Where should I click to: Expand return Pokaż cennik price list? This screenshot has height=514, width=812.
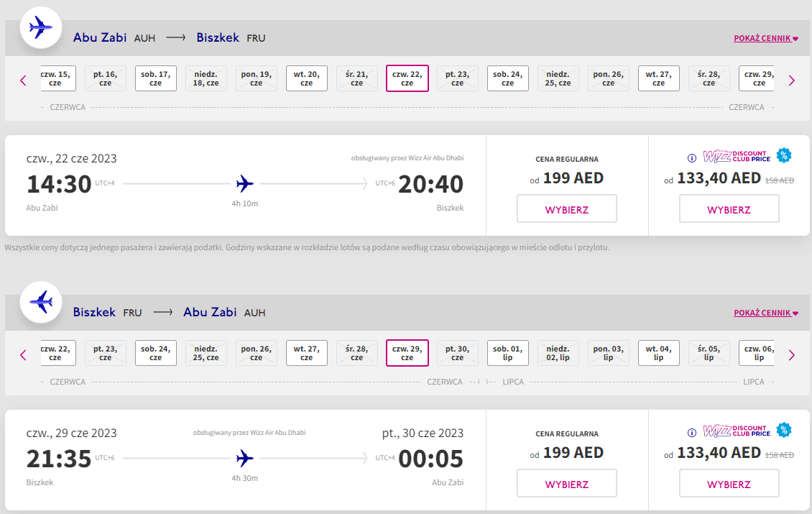(x=766, y=313)
